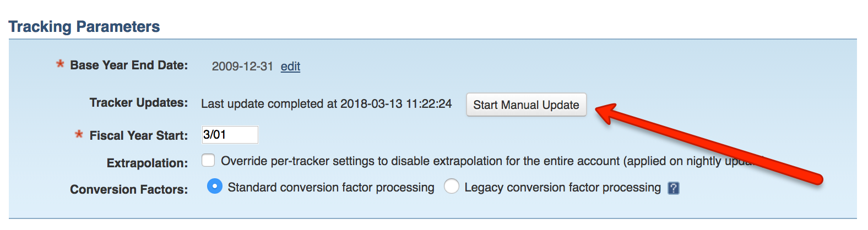Open the edit link for base year date
Image resolution: width=868 pixels, height=230 pixels.
290,67
